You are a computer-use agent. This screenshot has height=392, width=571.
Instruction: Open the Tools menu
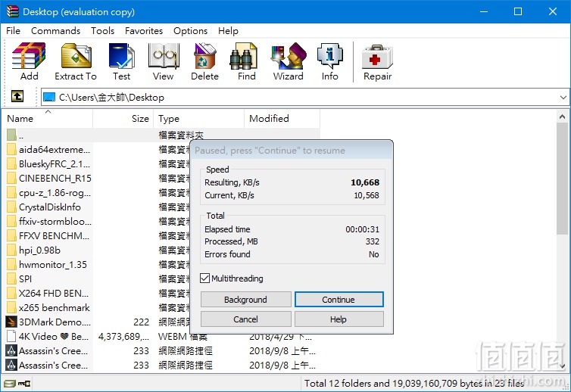coord(103,31)
